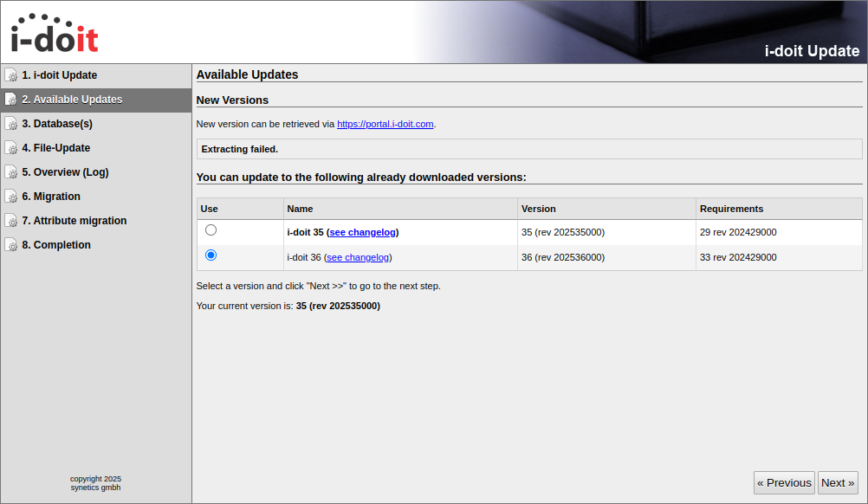The height and width of the screenshot is (504, 868).
Task: Select the i-doit 36 radio button
Action: tap(211, 255)
